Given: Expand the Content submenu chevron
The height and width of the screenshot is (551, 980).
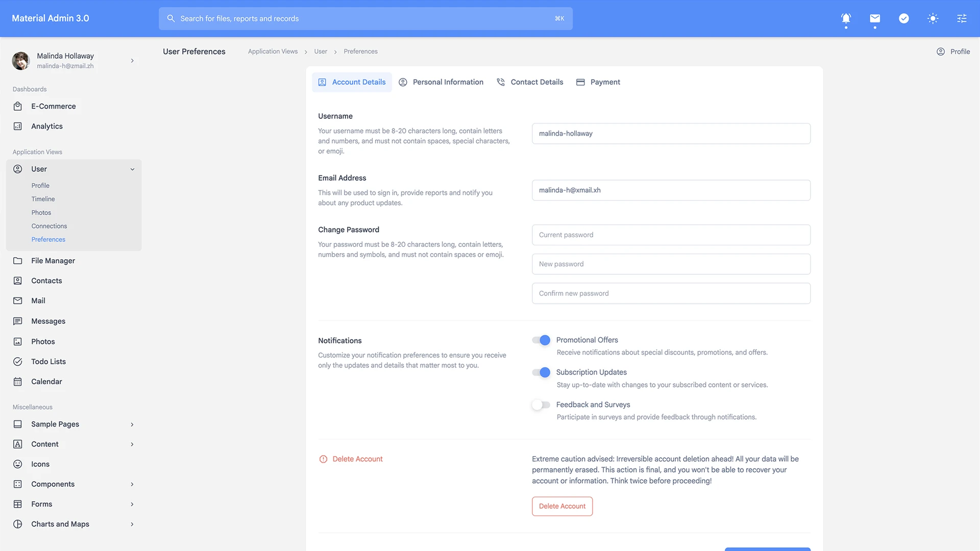Looking at the screenshot, I should [x=132, y=444].
